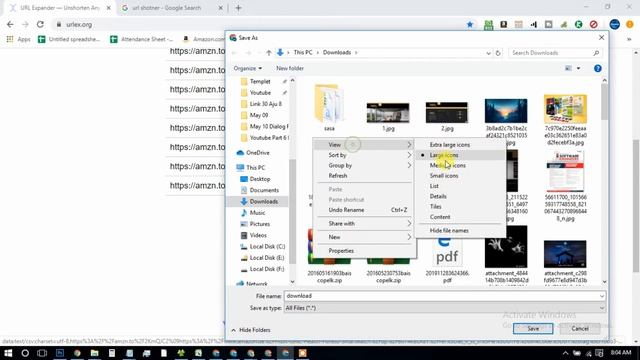
Task: Click the change view icon in Save As toolbar
Action: [568, 69]
